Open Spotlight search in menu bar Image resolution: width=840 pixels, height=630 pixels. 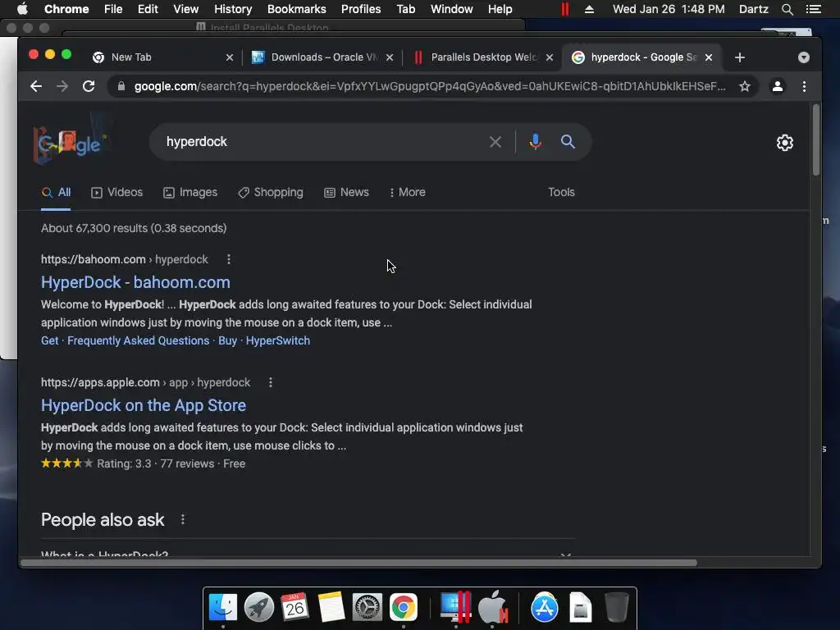[787, 9]
